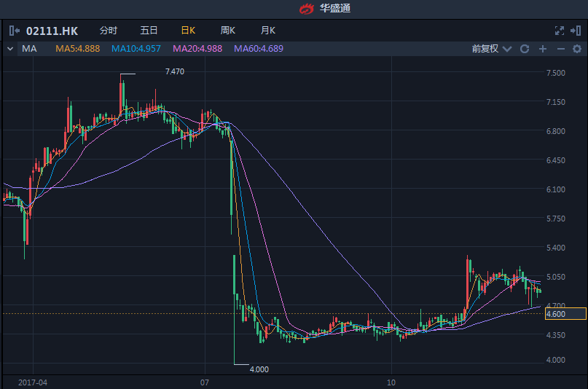Select the 月K period button
The image size is (588, 389).
click(267, 31)
